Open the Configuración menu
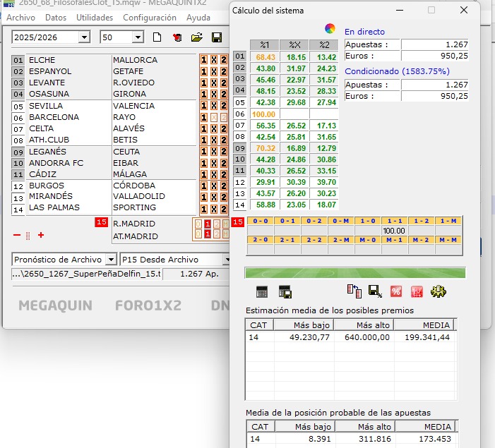Image resolution: width=495 pixels, height=448 pixels. (150, 18)
